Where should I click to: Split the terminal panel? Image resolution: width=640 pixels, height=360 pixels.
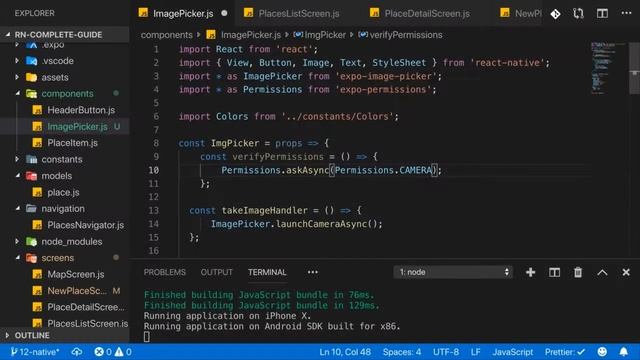(554, 272)
